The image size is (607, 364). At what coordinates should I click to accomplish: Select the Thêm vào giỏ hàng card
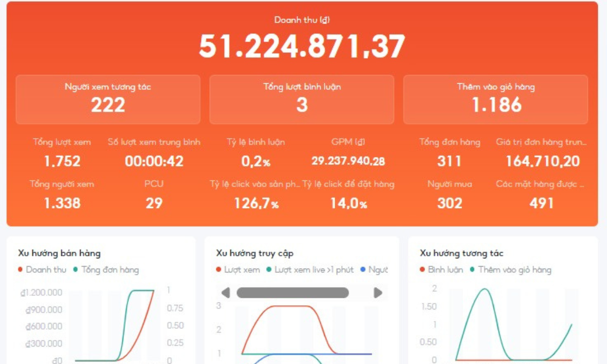[495, 100]
